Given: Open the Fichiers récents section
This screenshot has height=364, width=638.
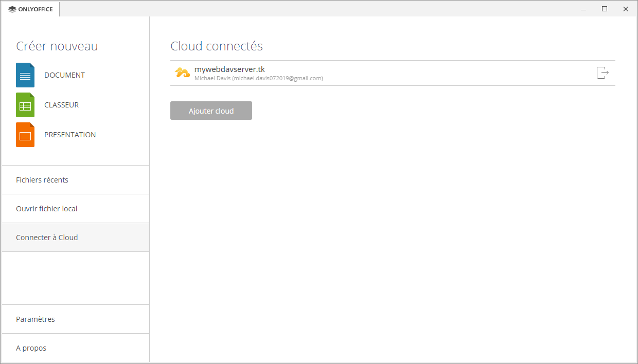Looking at the screenshot, I should [42, 180].
